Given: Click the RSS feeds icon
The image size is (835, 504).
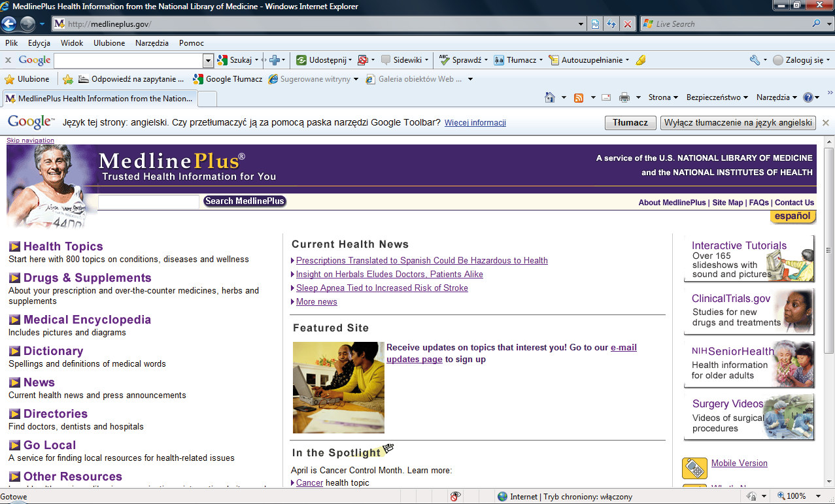Looking at the screenshot, I should 579,97.
